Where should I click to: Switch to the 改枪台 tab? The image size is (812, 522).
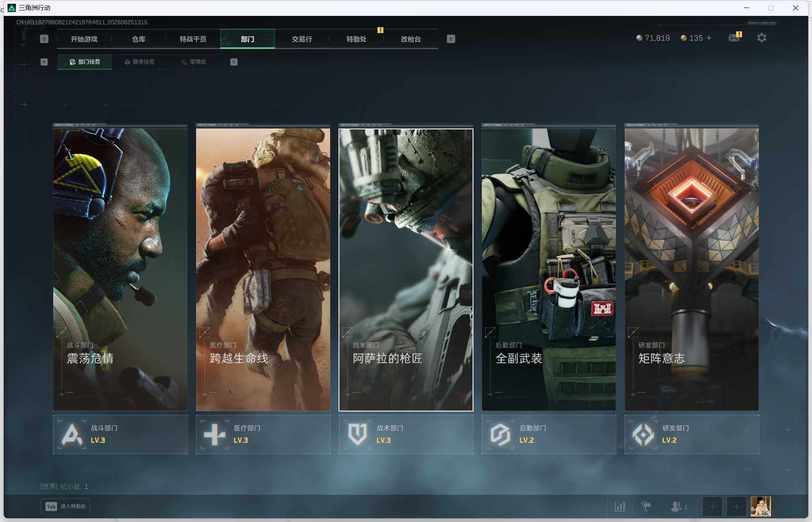[411, 39]
